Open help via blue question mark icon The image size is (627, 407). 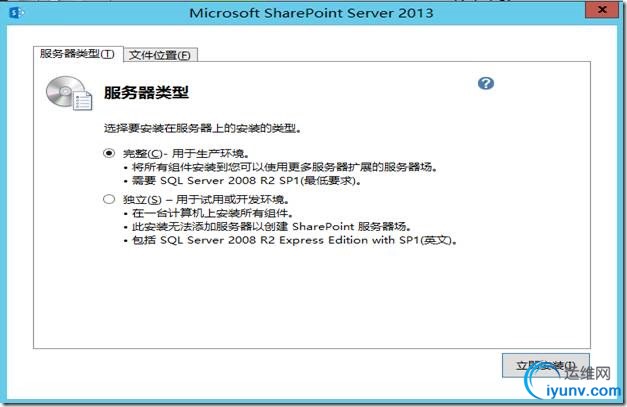click(486, 83)
